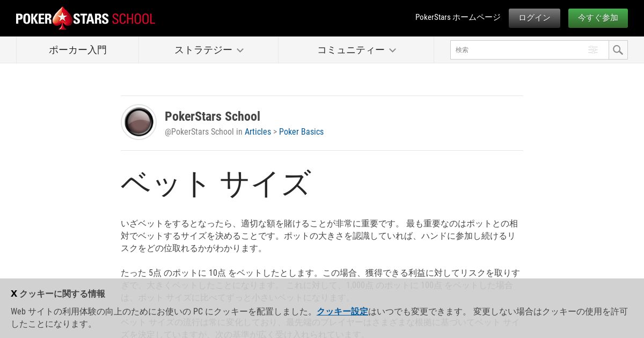Image resolution: width=644 pixels, height=338 pixels.
Task: Open the ポーカー入門 menu item
Action: [x=78, y=50]
